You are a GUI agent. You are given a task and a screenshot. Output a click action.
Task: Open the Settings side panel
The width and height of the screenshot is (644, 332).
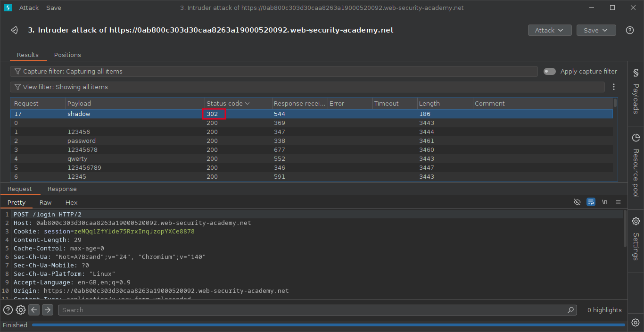636,239
